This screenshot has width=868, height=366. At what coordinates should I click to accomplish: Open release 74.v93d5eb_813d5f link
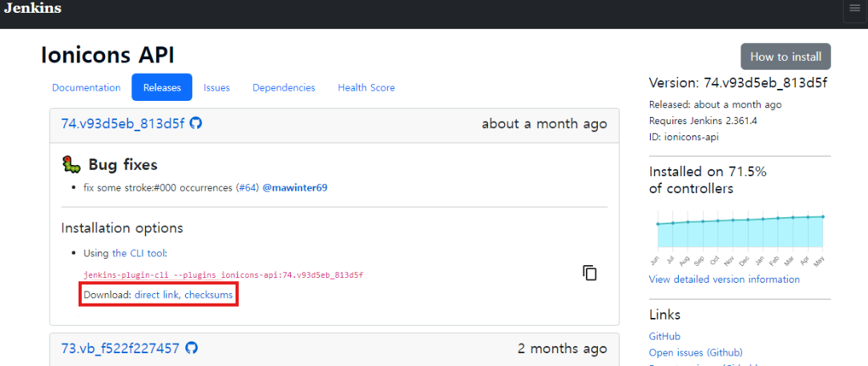pyautogui.click(x=123, y=123)
